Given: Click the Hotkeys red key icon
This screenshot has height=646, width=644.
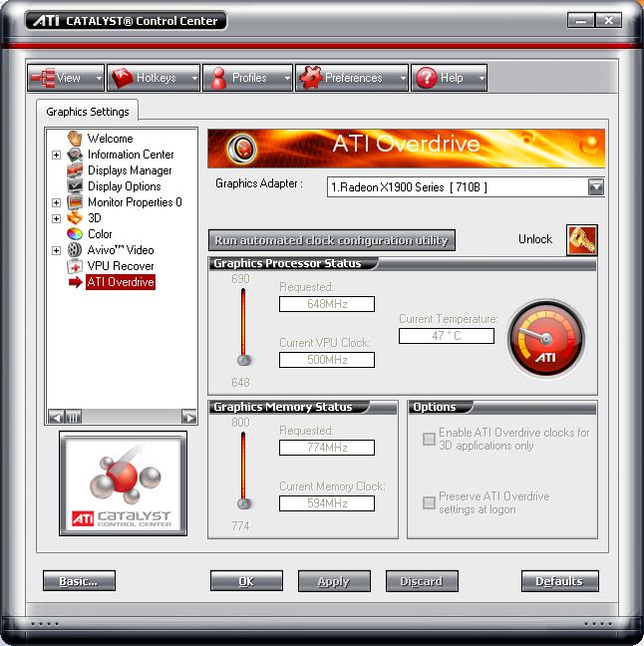Looking at the screenshot, I should click(123, 78).
